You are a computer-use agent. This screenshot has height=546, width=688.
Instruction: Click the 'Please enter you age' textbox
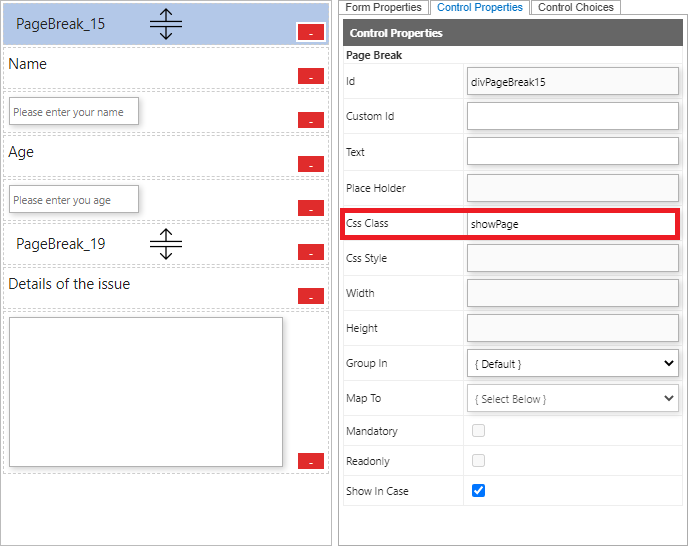[74, 200]
